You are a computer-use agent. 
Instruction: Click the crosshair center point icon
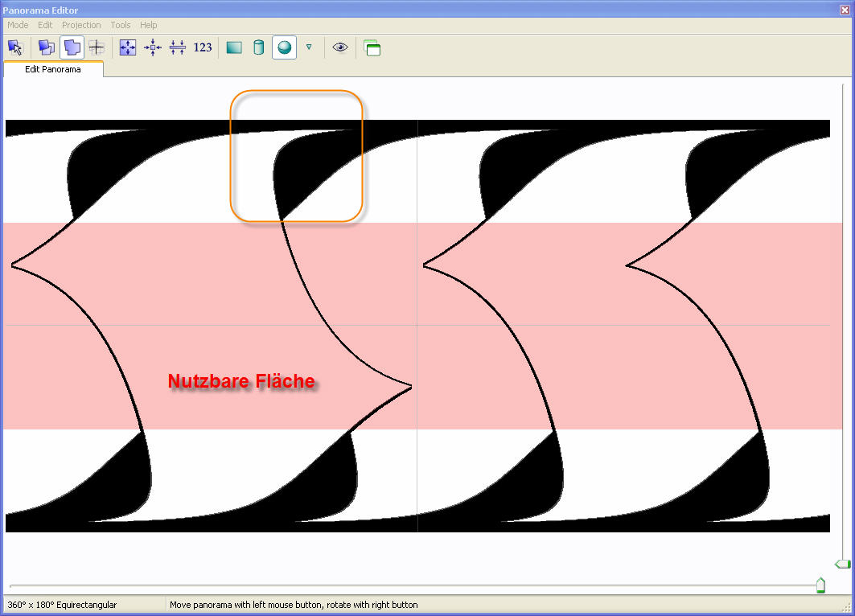click(x=97, y=47)
